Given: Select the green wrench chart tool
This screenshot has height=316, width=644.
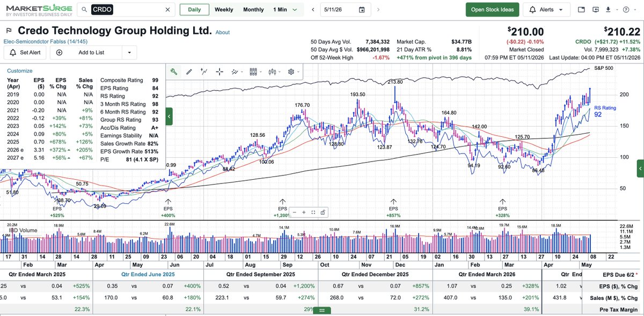Looking at the screenshot, I should click(x=174, y=71).
